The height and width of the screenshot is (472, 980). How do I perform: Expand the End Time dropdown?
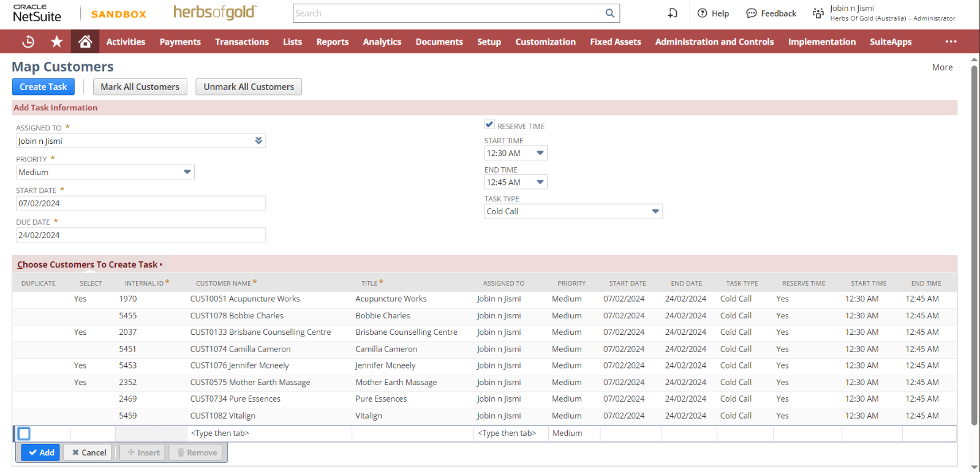click(x=540, y=182)
